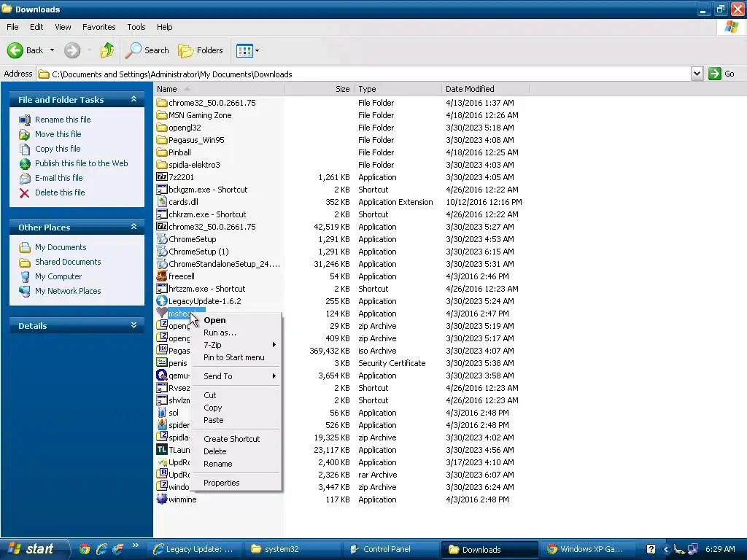Click the Rename this file icon
This screenshot has width=747, height=560.
pyautogui.click(x=25, y=120)
